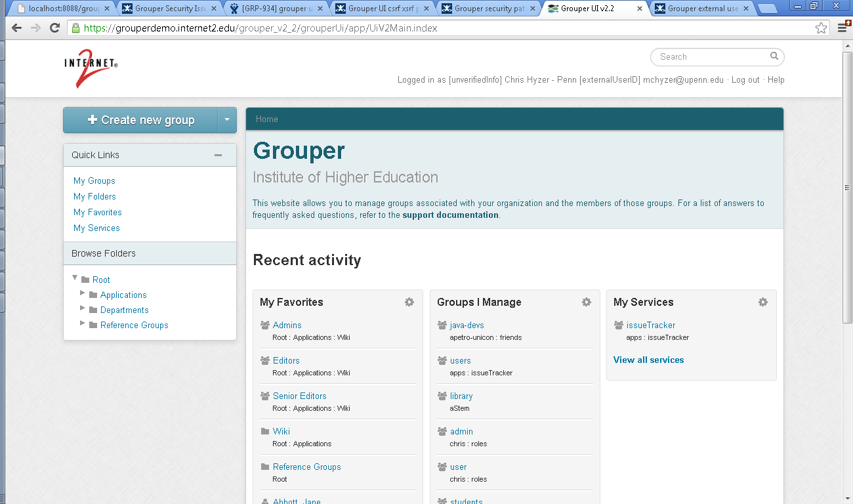Open the Departments folder link in tree
Image resolution: width=853 pixels, height=504 pixels.
(125, 310)
